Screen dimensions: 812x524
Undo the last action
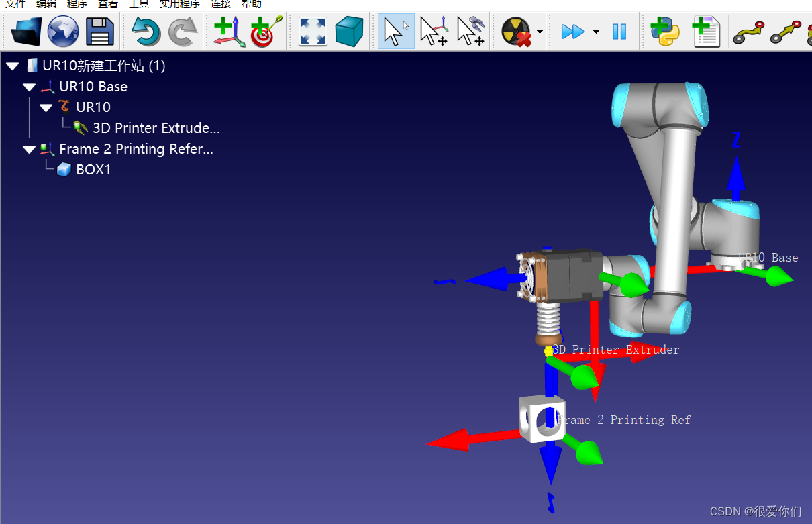(x=146, y=31)
